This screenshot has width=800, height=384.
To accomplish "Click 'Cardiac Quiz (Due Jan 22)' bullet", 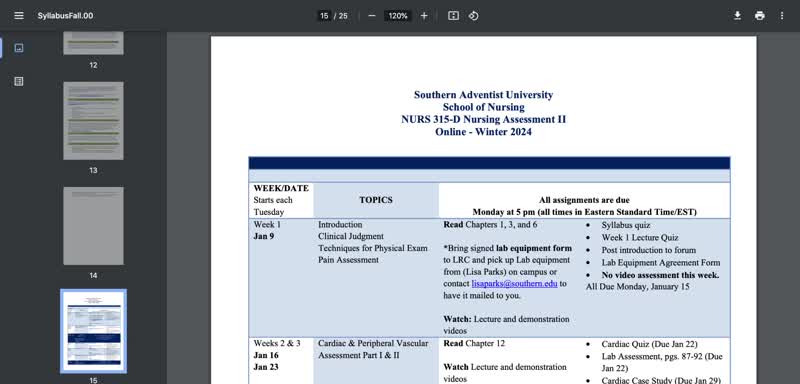I will 649,344.
